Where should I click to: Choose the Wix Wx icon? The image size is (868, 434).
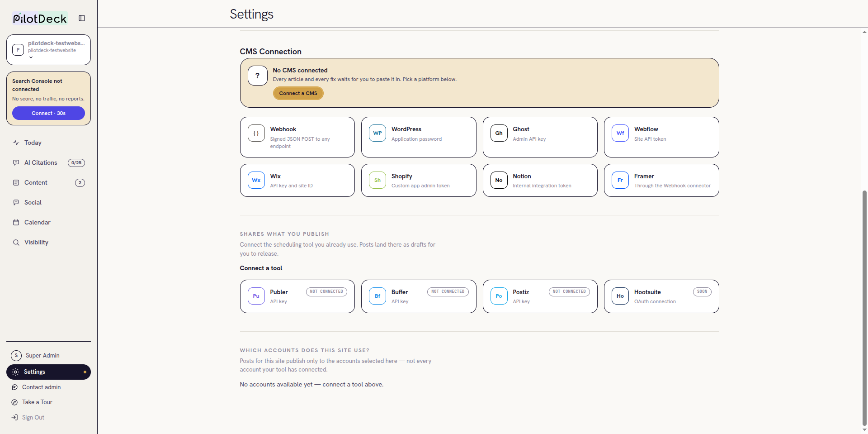point(256,180)
